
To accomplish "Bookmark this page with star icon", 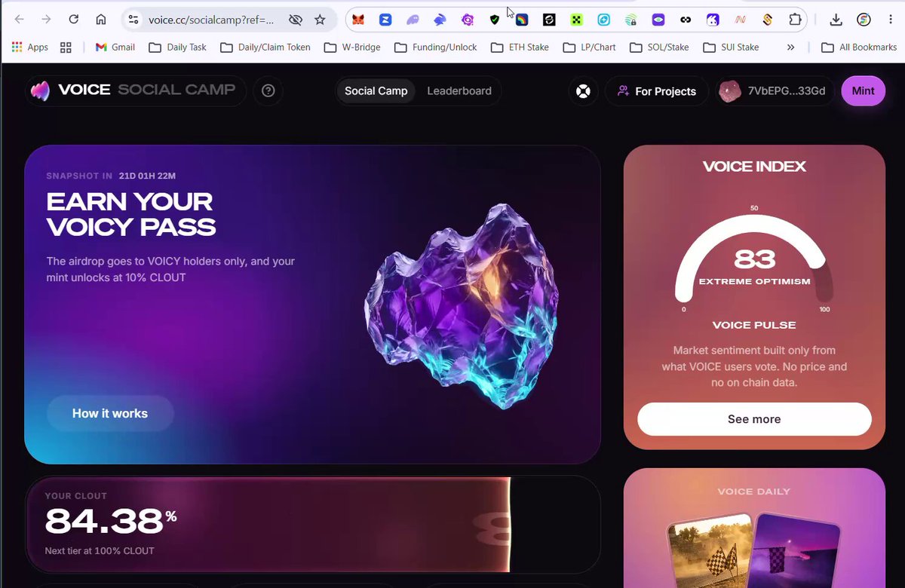I will coord(320,20).
